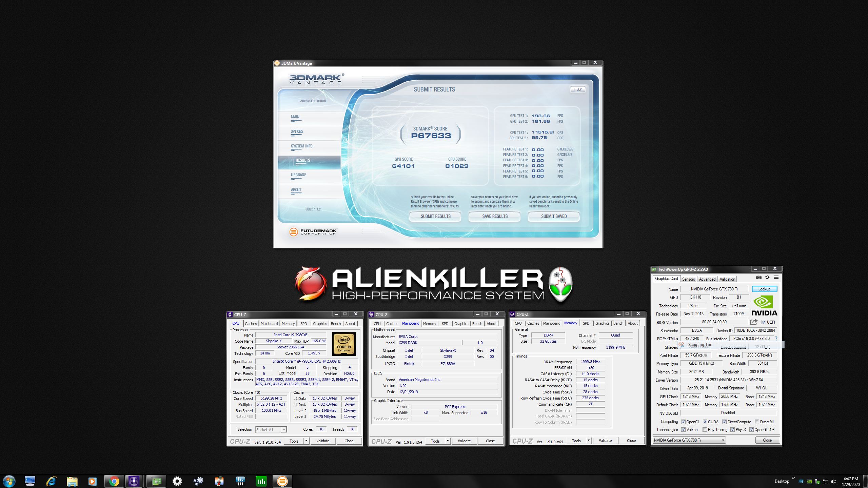
Task: Switch to the Sensors tab in GPU-Z
Action: click(x=688, y=279)
